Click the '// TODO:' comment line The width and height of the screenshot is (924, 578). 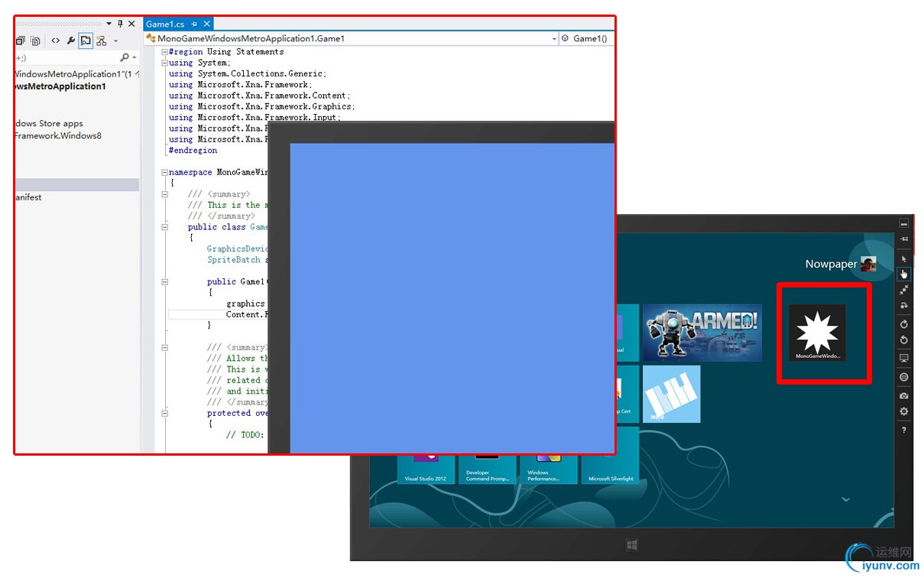[x=245, y=434]
